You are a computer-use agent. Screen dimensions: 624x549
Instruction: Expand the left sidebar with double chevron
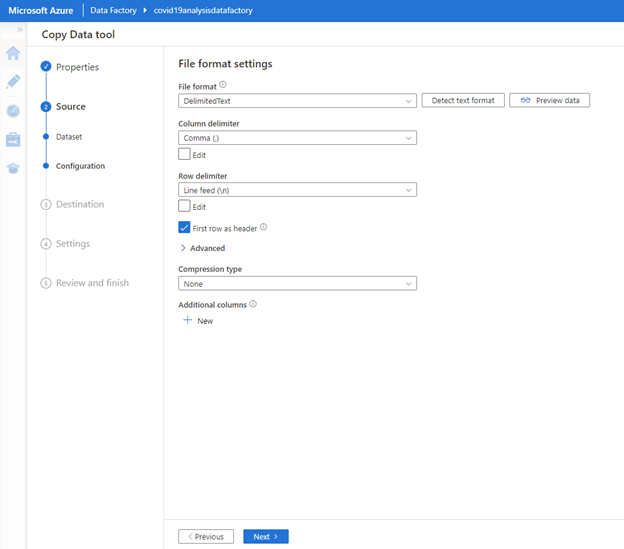[x=20, y=29]
